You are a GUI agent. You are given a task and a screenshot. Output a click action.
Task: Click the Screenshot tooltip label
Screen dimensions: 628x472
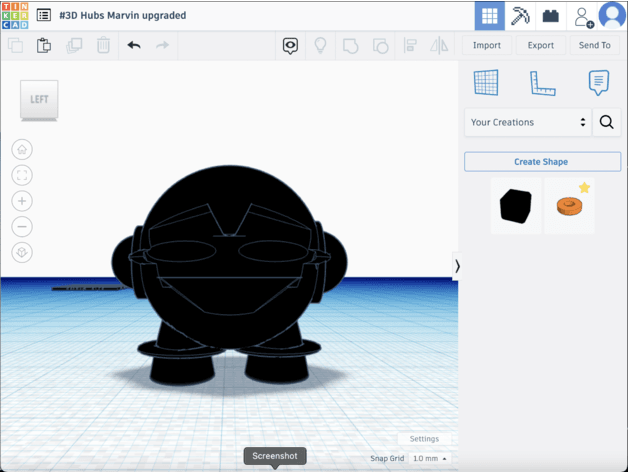point(275,456)
